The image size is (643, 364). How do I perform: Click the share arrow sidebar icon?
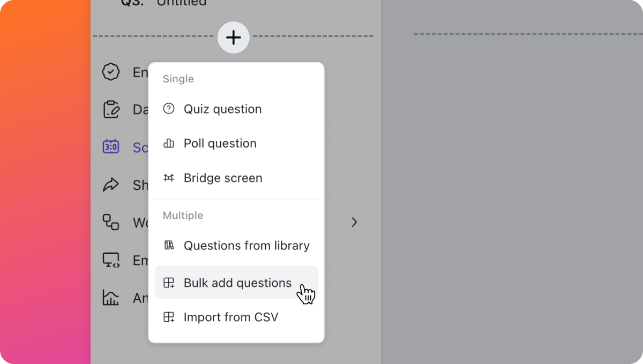pyautogui.click(x=111, y=185)
